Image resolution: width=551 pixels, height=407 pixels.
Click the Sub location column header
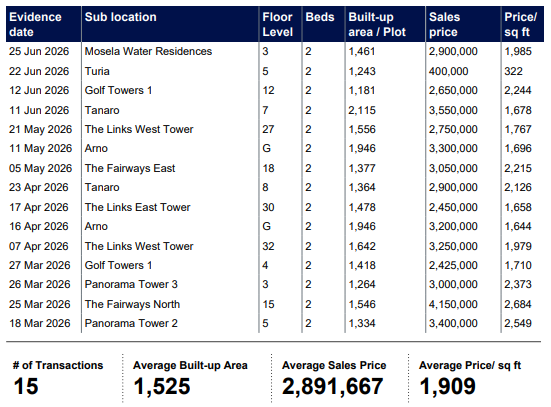(x=120, y=17)
